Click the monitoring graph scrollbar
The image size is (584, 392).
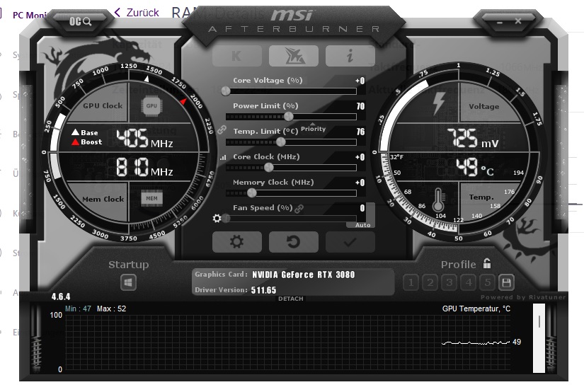click(x=539, y=338)
